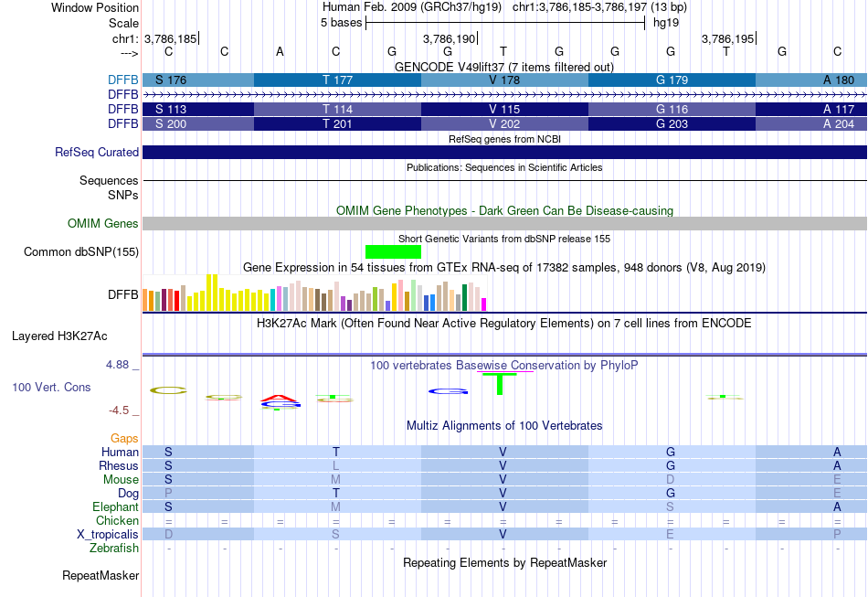
Task: Click the 'OMIM Genes' track label
Action: click(102, 223)
